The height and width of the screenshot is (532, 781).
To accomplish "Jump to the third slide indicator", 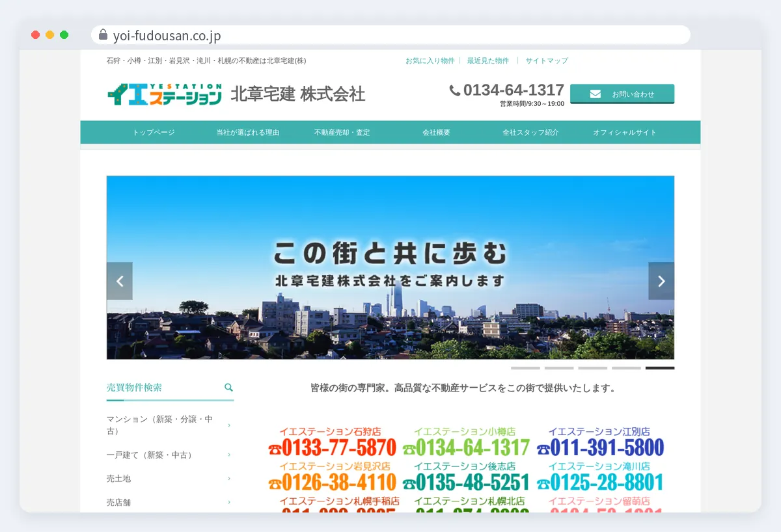I will click(593, 368).
